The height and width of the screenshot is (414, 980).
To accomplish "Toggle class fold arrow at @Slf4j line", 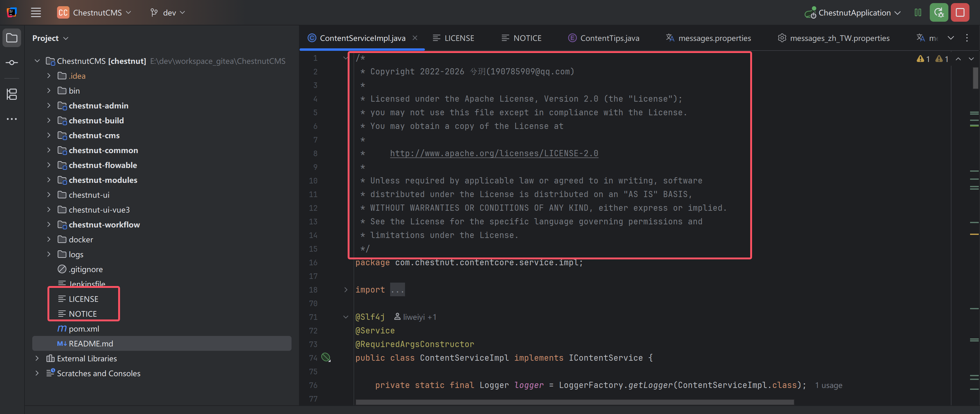I will coord(345,317).
